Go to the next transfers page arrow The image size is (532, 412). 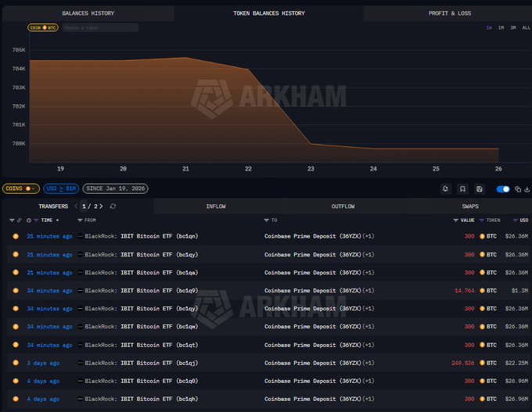101,206
